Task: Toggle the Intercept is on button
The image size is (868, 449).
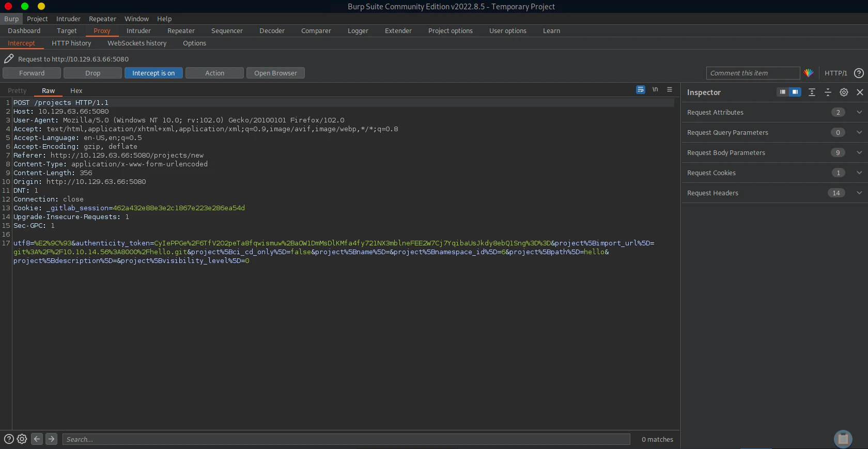Action: pyautogui.click(x=153, y=73)
